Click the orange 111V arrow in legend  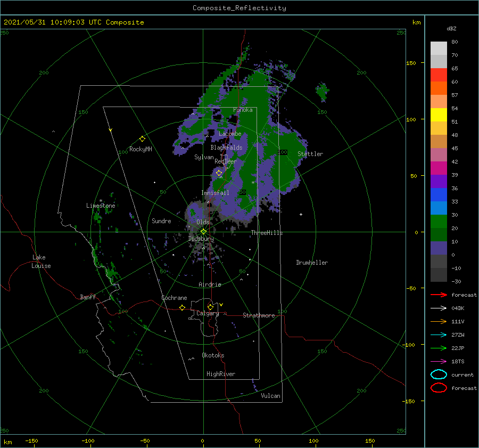(x=439, y=321)
